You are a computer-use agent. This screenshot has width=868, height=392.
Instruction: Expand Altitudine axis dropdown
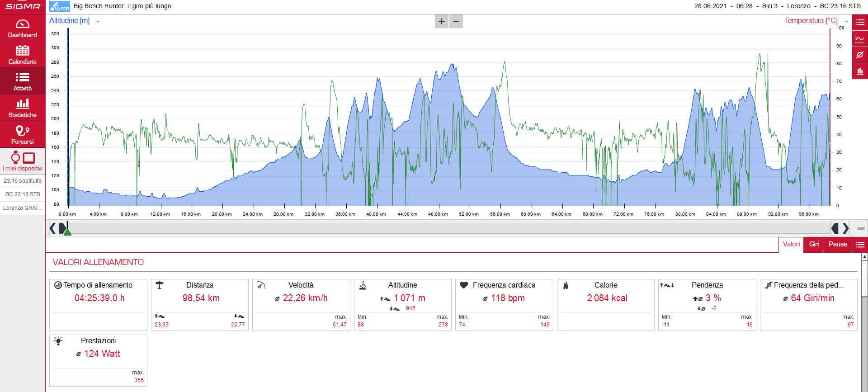tap(98, 21)
